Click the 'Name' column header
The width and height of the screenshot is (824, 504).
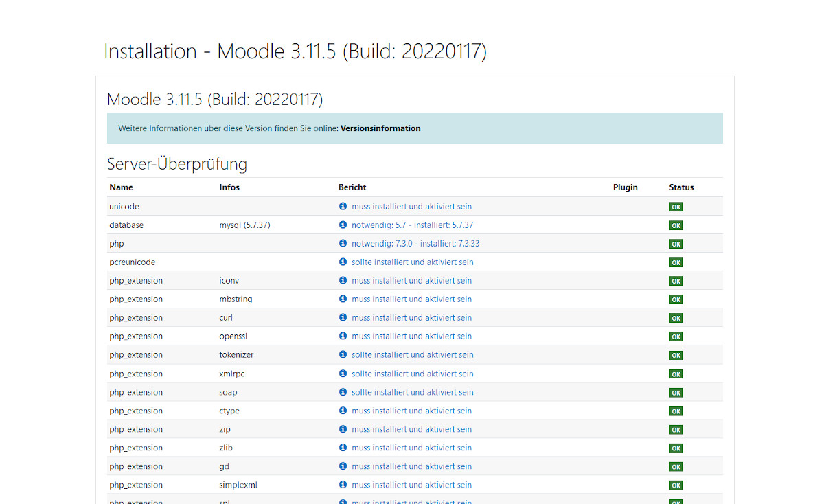pos(121,187)
